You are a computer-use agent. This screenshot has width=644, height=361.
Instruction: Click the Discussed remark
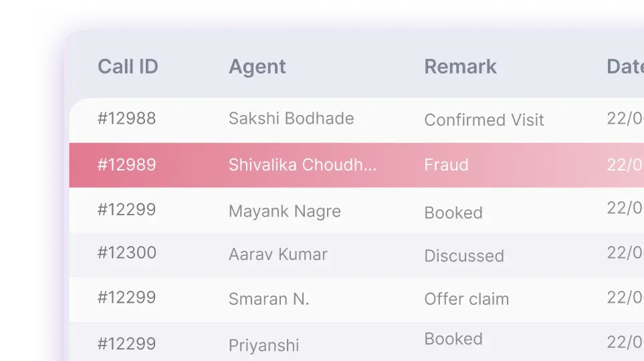[x=464, y=256]
